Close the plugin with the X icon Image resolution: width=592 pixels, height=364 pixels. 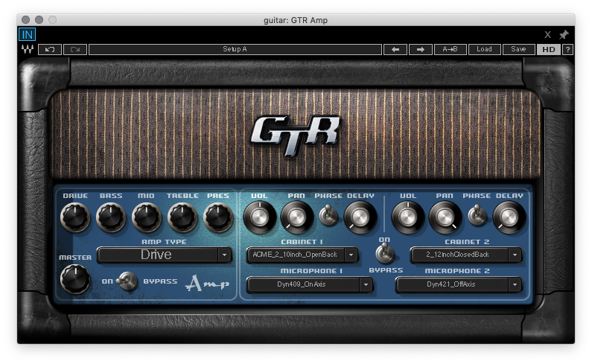pyautogui.click(x=547, y=35)
